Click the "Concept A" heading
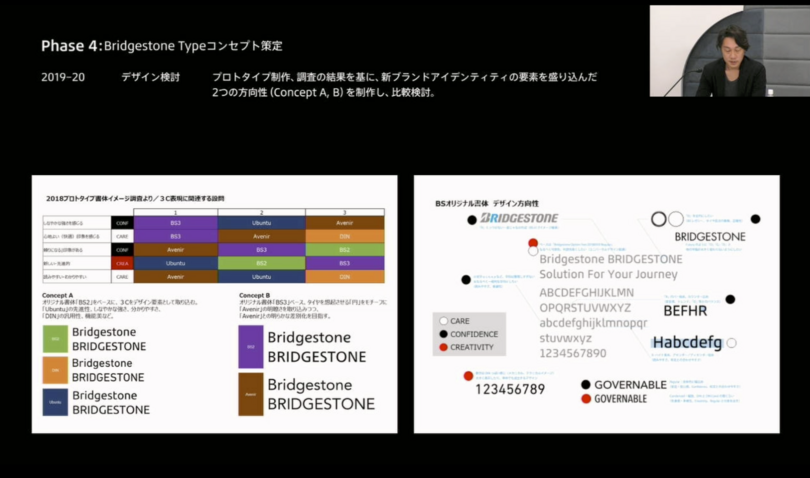 pos(57,295)
